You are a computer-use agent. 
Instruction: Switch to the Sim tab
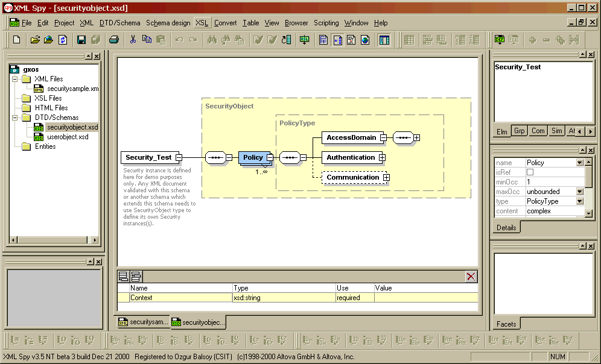556,131
